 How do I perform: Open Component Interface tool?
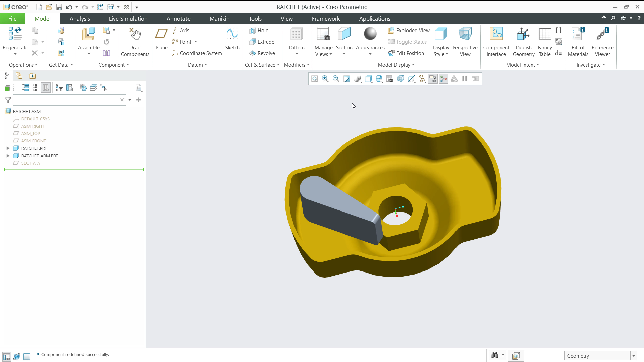(x=496, y=42)
